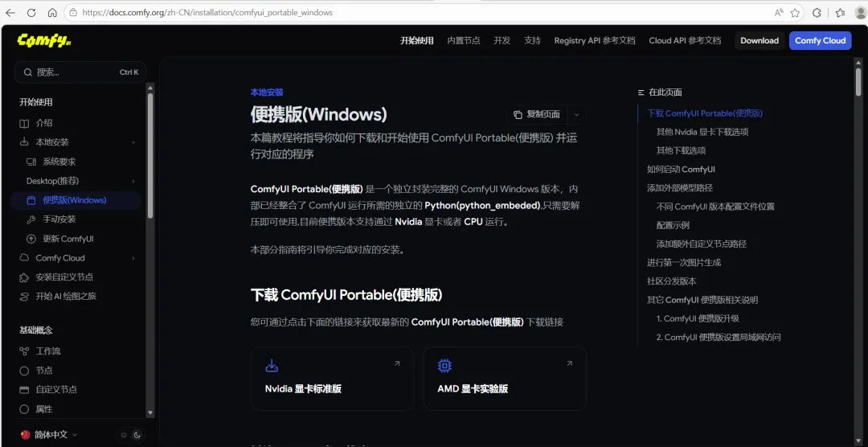The width and height of the screenshot is (868, 447).
Task: Click the padlock site info icon
Action: coord(73,12)
